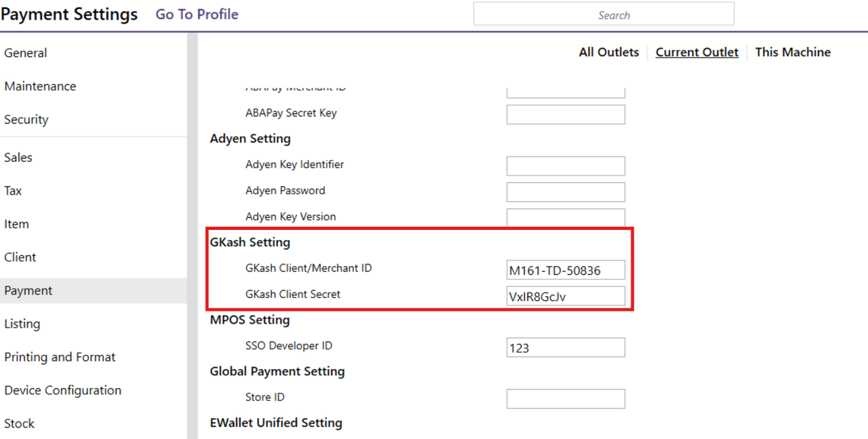The height and width of the screenshot is (439, 868).
Task: Select Maintenance in the sidebar
Action: pyautogui.click(x=40, y=86)
